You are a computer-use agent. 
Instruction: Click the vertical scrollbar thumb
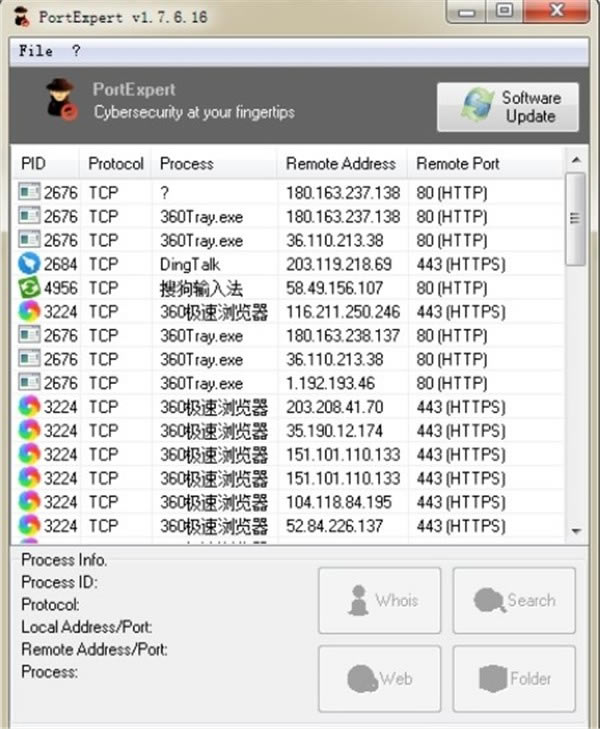[x=575, y=219]
